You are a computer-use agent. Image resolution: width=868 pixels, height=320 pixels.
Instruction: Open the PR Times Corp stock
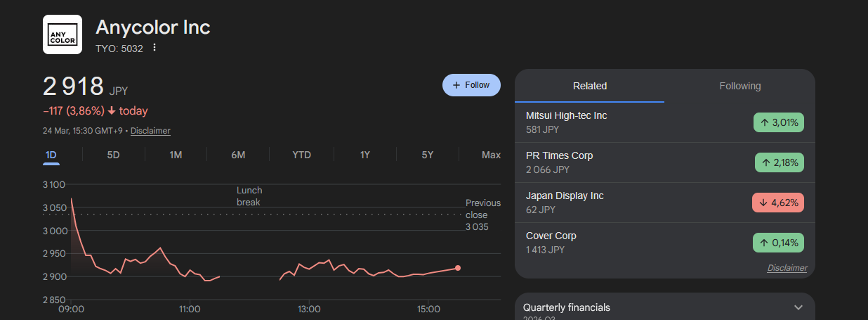pos(664,162)
